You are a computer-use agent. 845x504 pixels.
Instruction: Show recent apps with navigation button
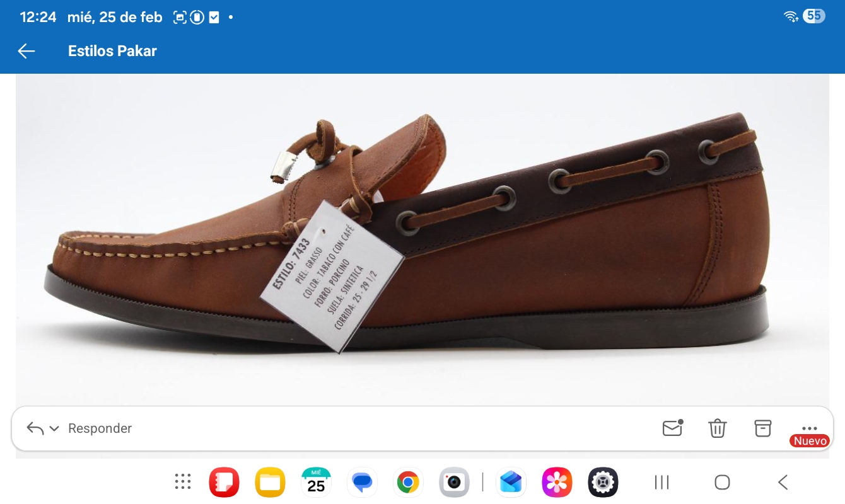(661, 483)
